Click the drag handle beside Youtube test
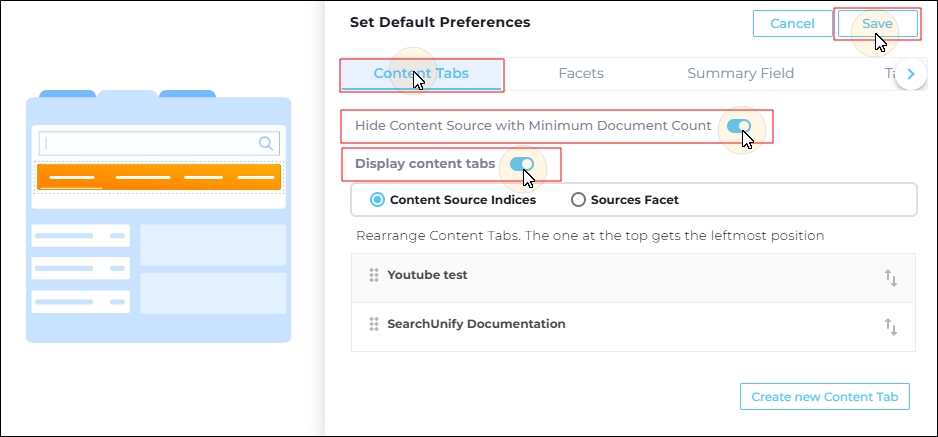Screen dimensions: 938x437 pos(374,275)
